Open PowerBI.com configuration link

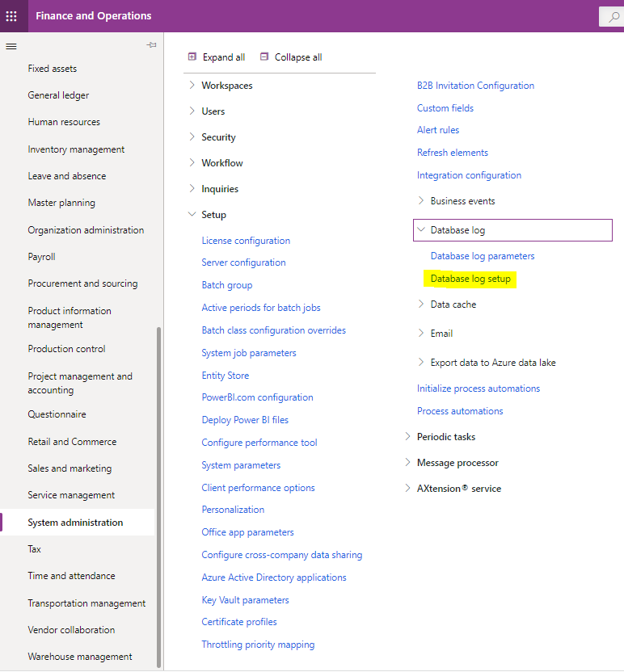tap(257, 397)
